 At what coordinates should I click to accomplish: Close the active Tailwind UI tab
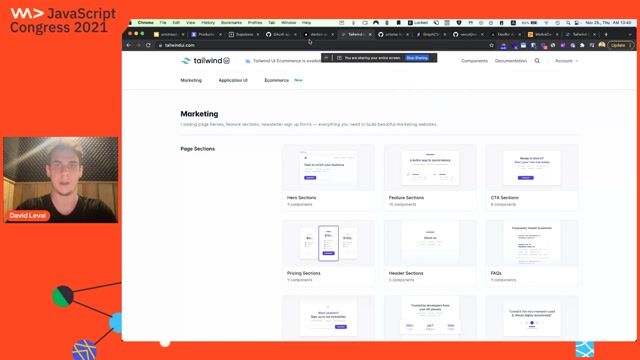370,34
